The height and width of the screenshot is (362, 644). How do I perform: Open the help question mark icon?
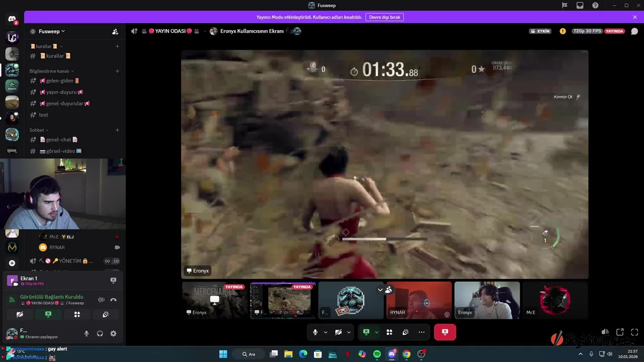tap(595, 6)
